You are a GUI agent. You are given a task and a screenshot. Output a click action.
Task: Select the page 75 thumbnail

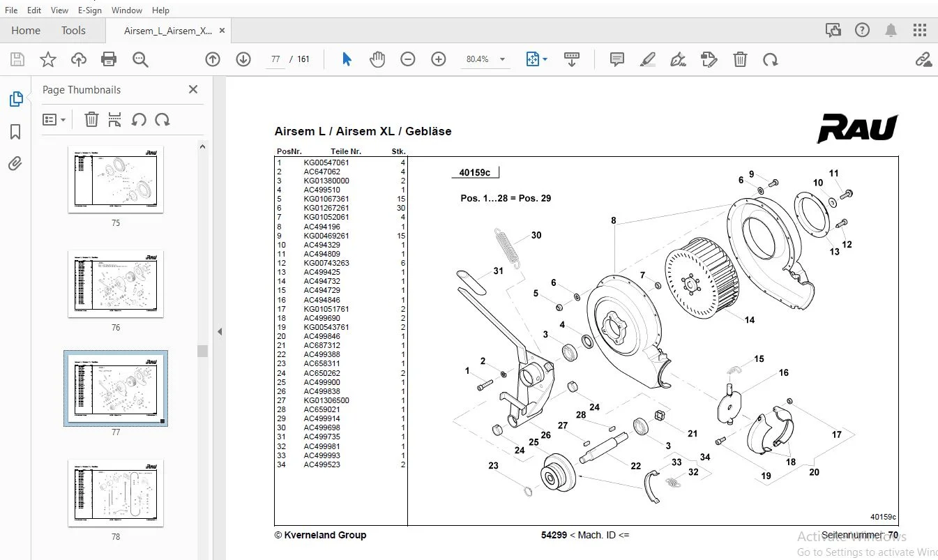point(116,179)
